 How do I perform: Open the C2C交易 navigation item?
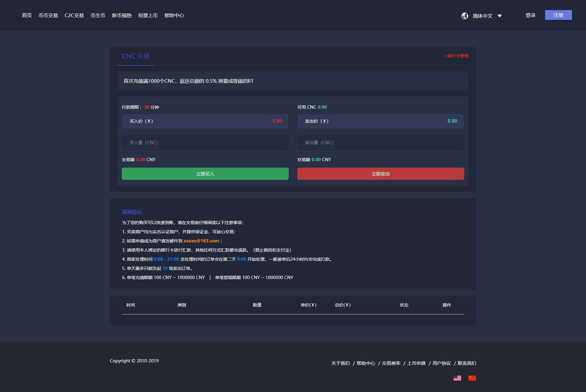click(x=74, y=15)
